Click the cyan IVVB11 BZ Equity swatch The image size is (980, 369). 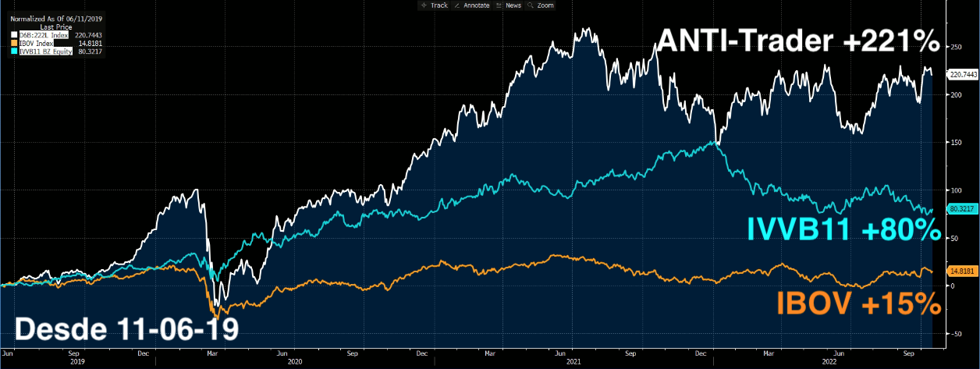point(14,51)
